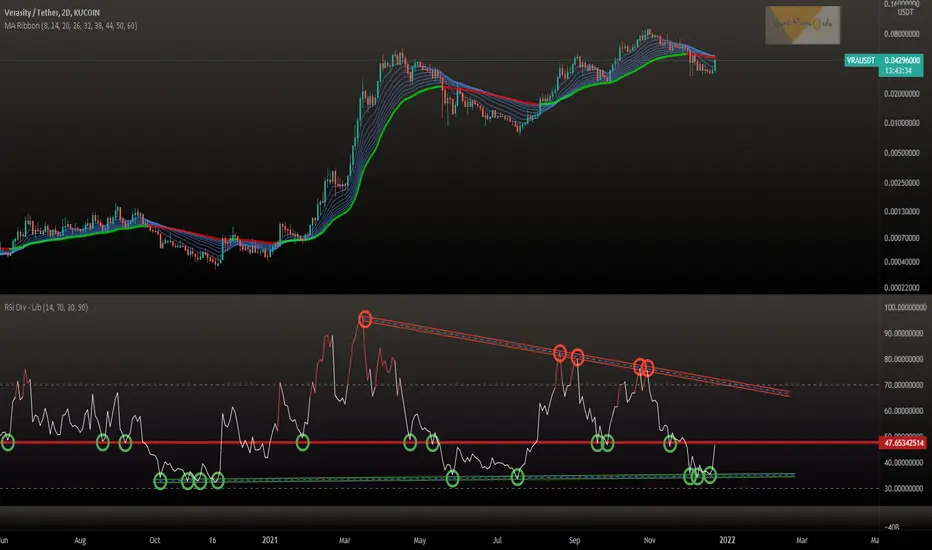Screen dimensions: 932x550
Task: Click the 70.00000000 RSI scale label
Action: coord(904,385)
